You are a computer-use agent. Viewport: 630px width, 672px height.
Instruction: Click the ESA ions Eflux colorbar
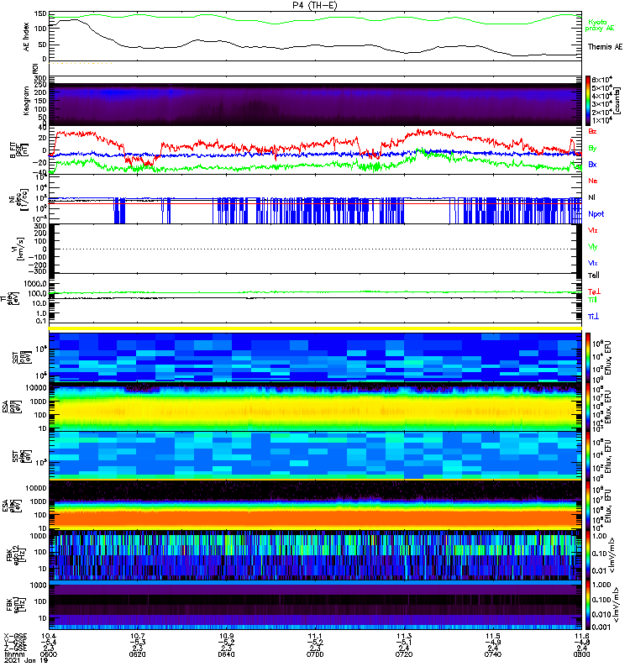point(588,407)
